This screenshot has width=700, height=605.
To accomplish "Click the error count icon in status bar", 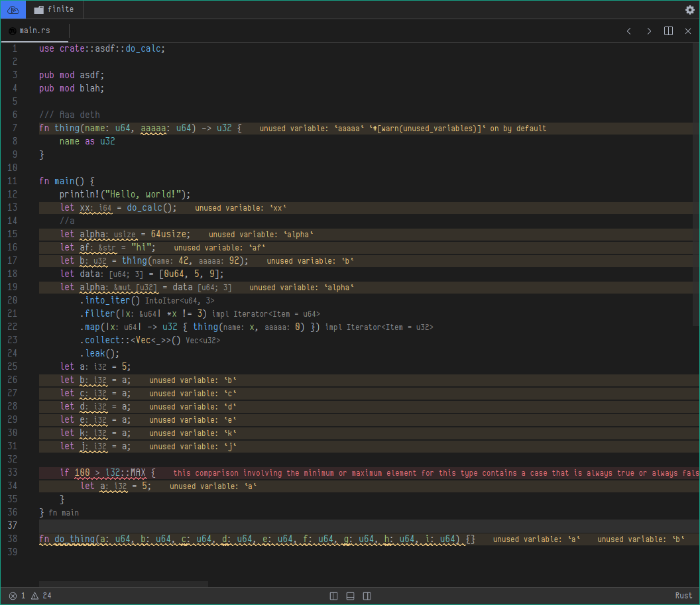I will point(13,596).
